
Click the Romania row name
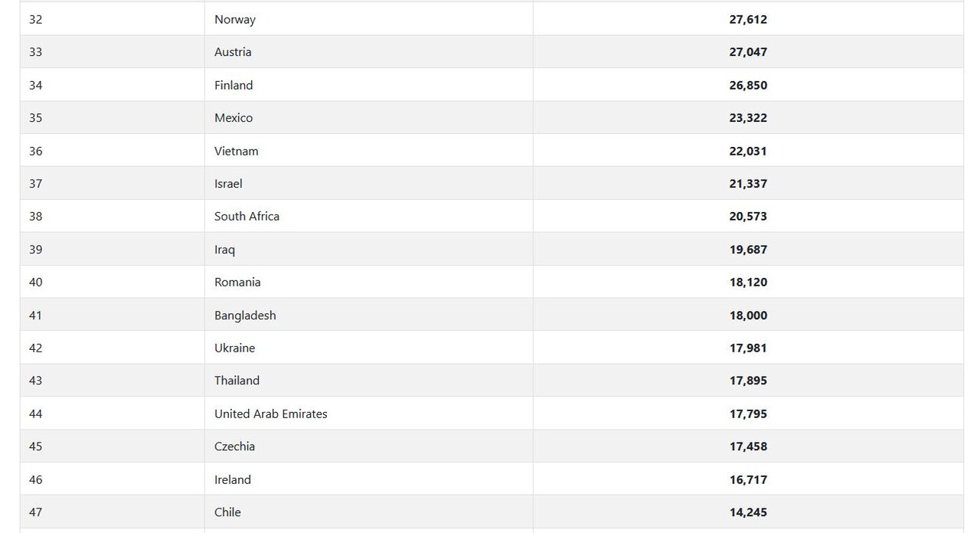tap(237, 283)
